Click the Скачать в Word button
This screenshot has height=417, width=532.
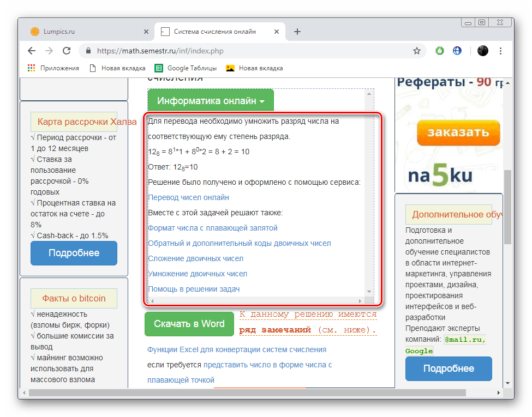click(x=189, y=324)
